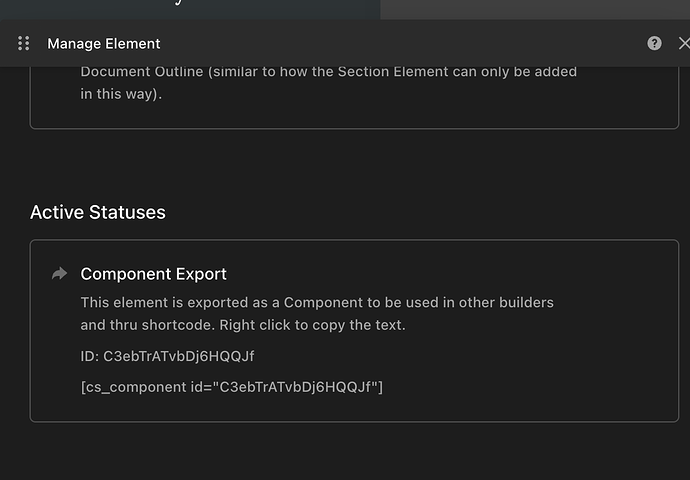Select the Active Statuses heading
Screen dimensions: 690x480
point(98,212)
